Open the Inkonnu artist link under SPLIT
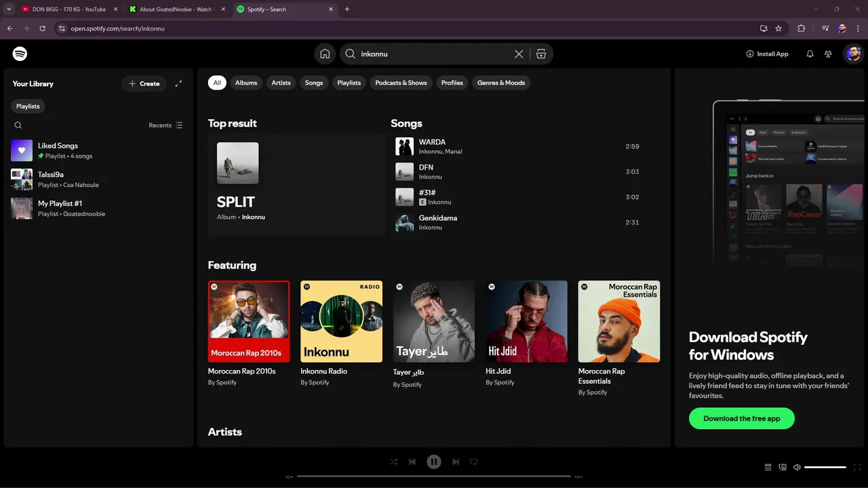Screen dimensions: 868x488 click(254, 217)
